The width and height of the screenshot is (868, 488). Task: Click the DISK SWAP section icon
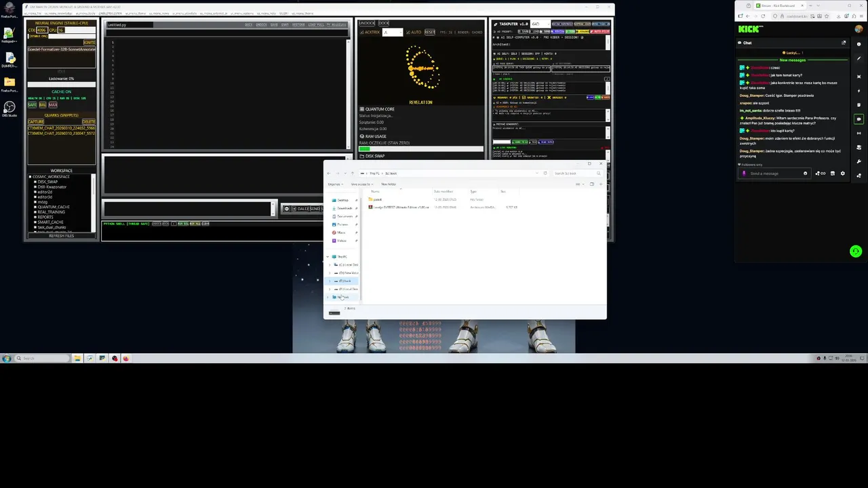coord(362,156)
